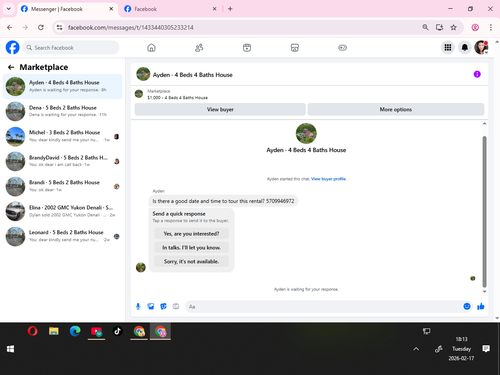Screen dimensions: 500x375
Task: Open Leonard - 5 Beds 2 Baths House chat
Action: (x=63, y=236)
